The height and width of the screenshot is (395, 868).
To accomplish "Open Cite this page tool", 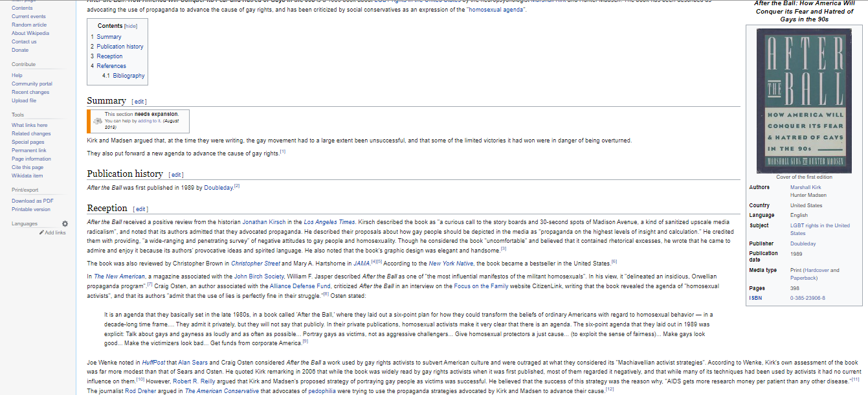I will point(27,167).
